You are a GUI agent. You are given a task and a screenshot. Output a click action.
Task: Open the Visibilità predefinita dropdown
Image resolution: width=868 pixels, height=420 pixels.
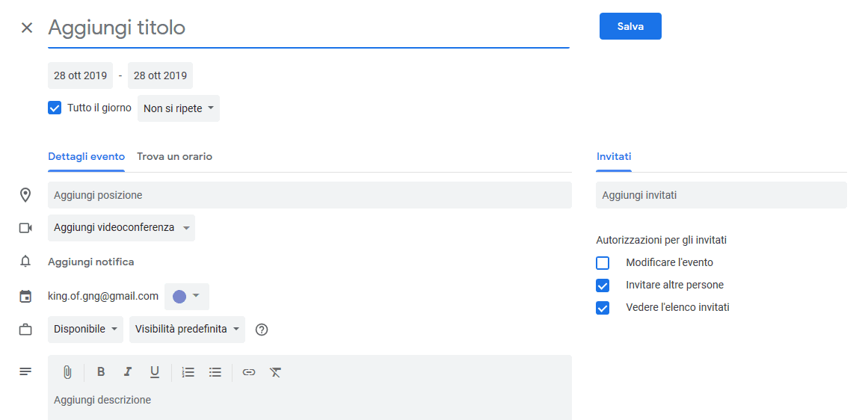(187, 330)
